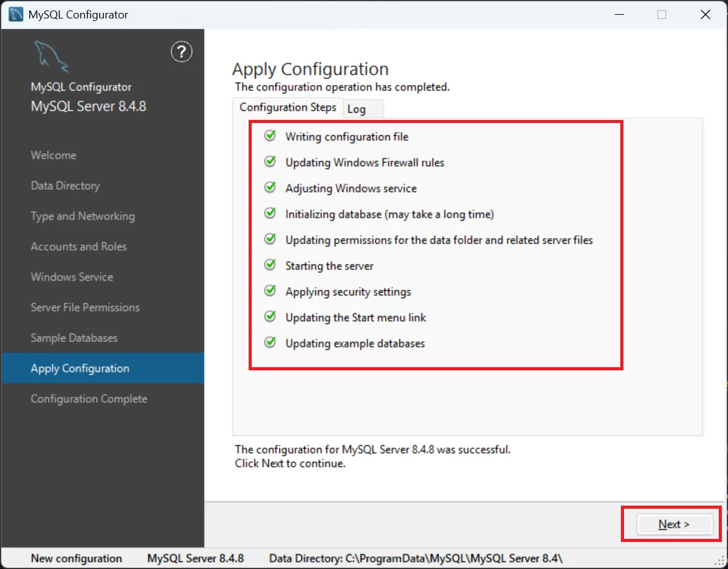Click the MySQL dolphin logo
Image resolution: width=728 pixels, height=569 pixels.
(x=51, y=57)
